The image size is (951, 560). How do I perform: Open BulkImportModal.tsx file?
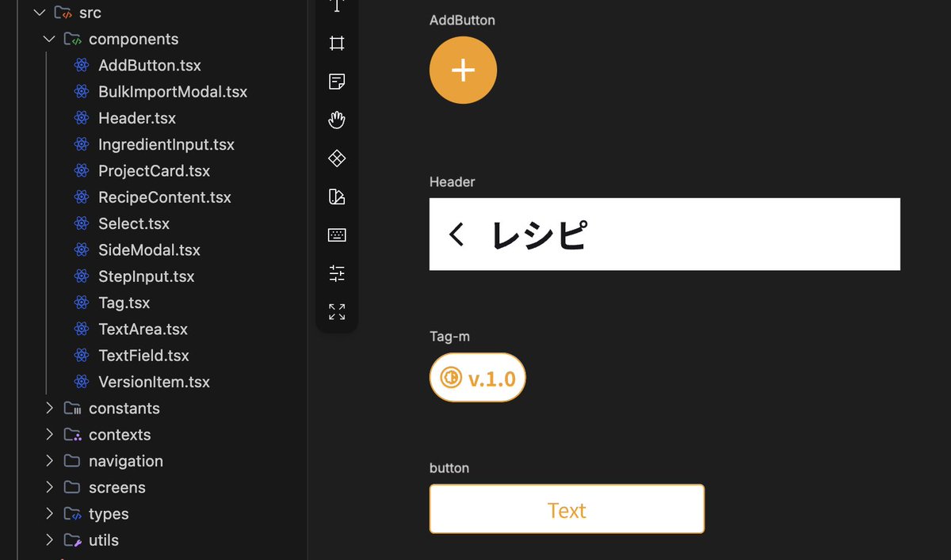173,92
